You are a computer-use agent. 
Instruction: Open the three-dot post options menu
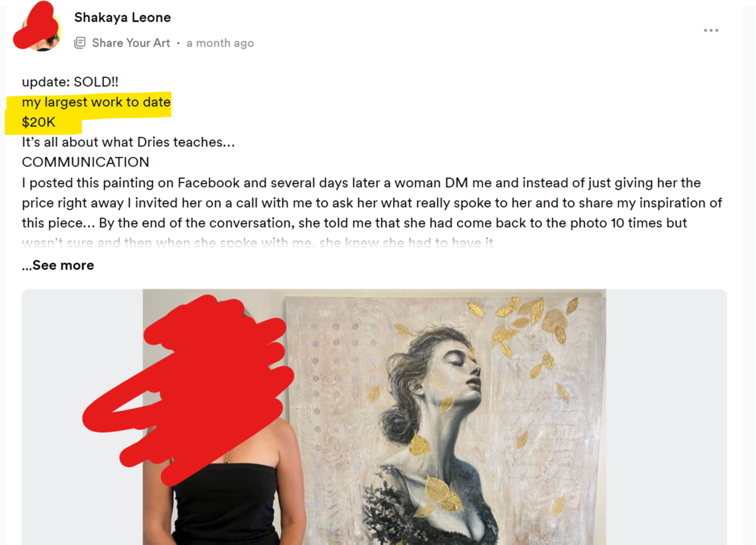[x=710, y=30]
